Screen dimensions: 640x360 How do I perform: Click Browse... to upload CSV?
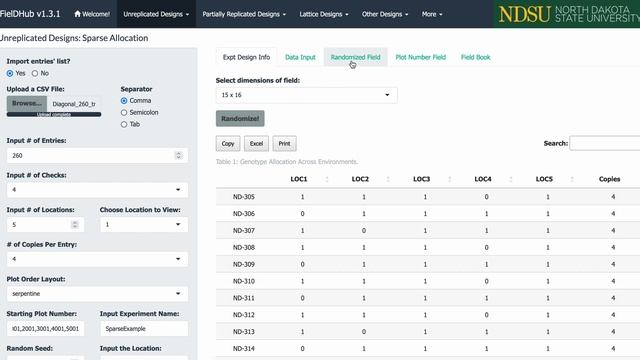point(27,104)
